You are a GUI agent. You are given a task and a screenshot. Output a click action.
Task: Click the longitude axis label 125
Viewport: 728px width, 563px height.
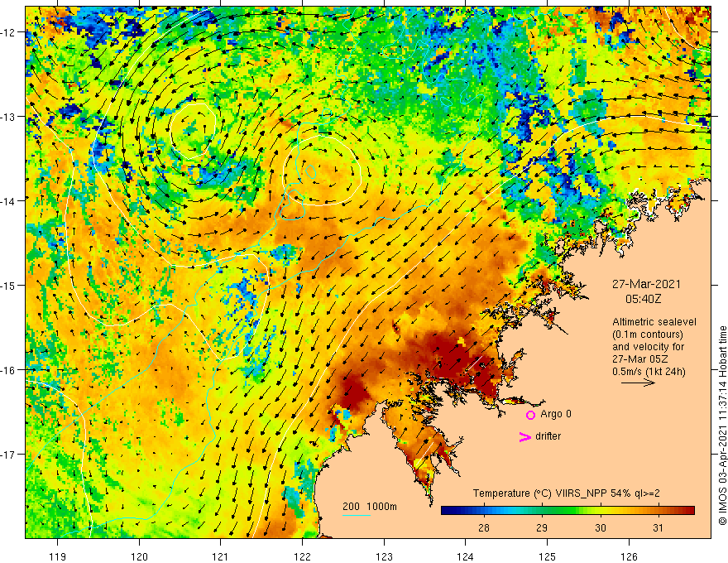(547, 556)
